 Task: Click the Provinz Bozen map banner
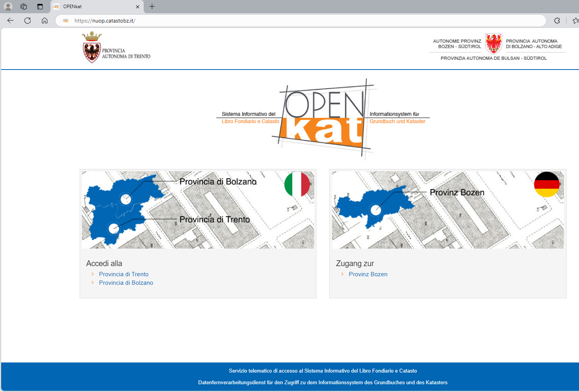[448, 210]
